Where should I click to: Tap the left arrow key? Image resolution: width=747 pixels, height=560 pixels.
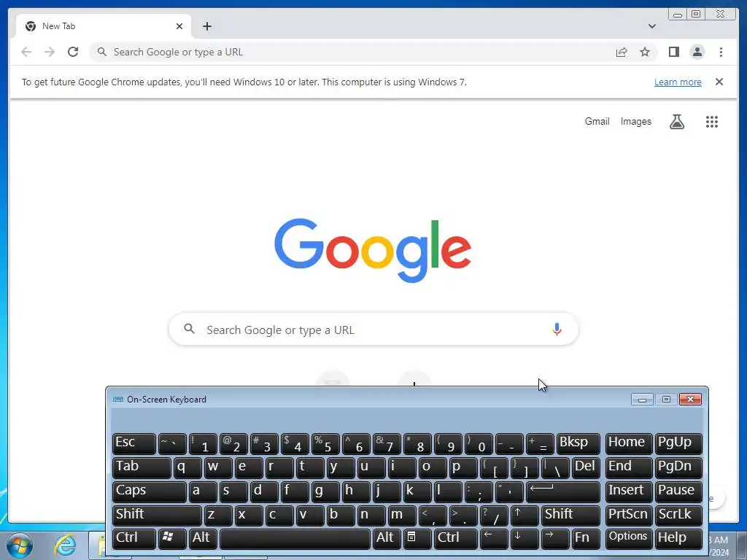[494, 539]
